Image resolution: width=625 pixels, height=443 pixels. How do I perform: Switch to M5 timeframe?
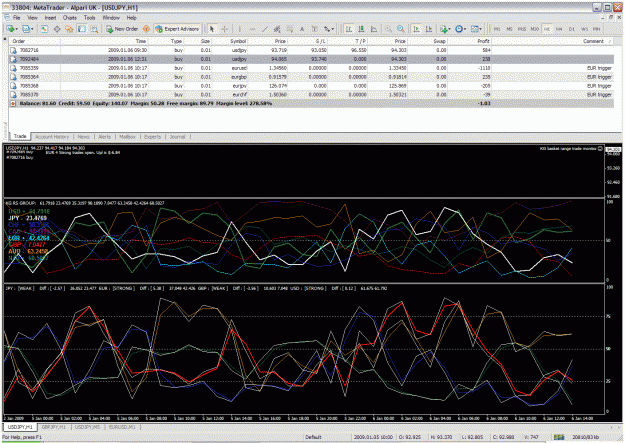509,29
